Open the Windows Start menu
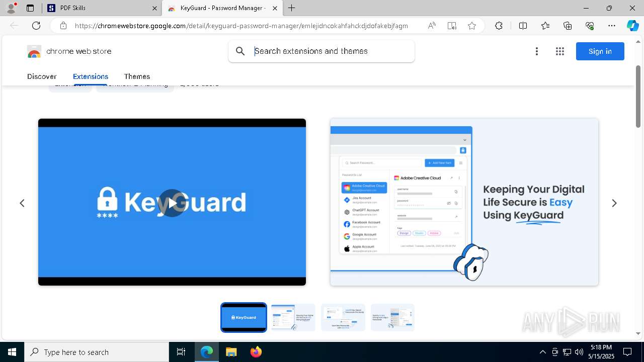Viewport: 644px width, 362px height. [x=12, y=352]
